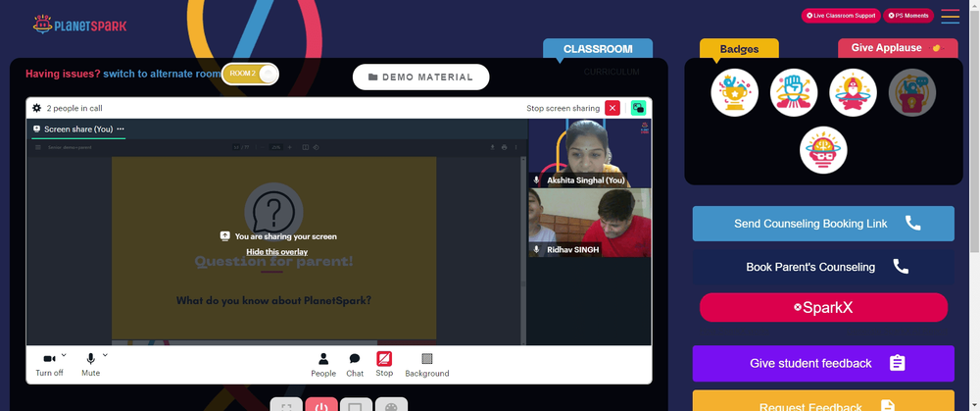This screenshot has height=411, width=980.
Task: Open PS Moments
Action: [x=908, y=16]
